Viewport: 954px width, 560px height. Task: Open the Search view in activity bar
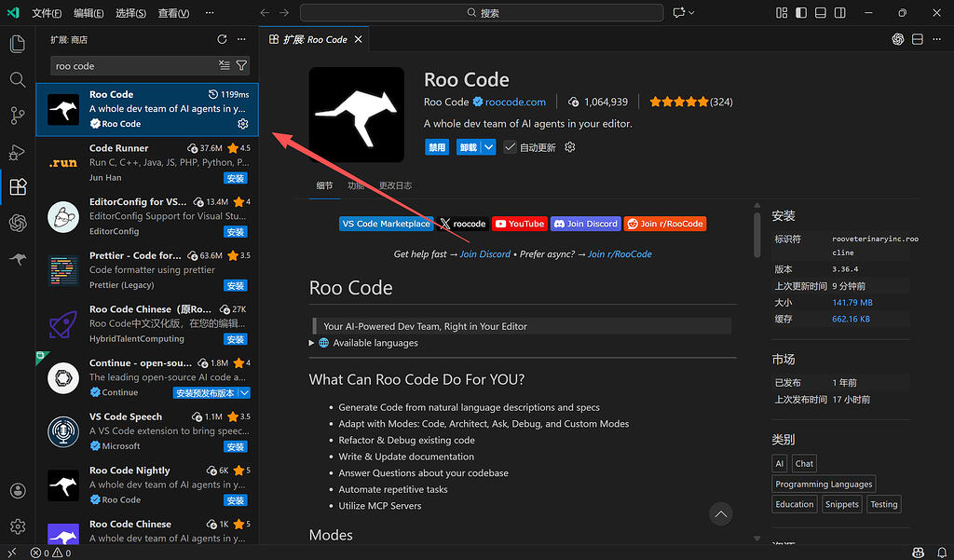(18, 79)
